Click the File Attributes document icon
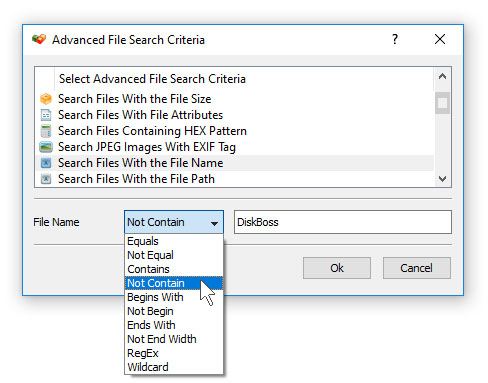Screen dimensions: 488x383 tap(46, 115)
